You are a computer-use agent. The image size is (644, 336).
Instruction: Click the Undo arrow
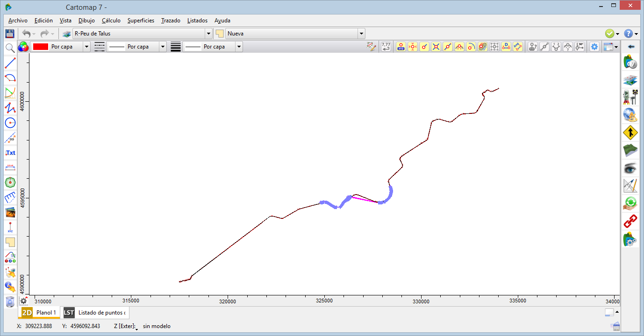[26, 34]
